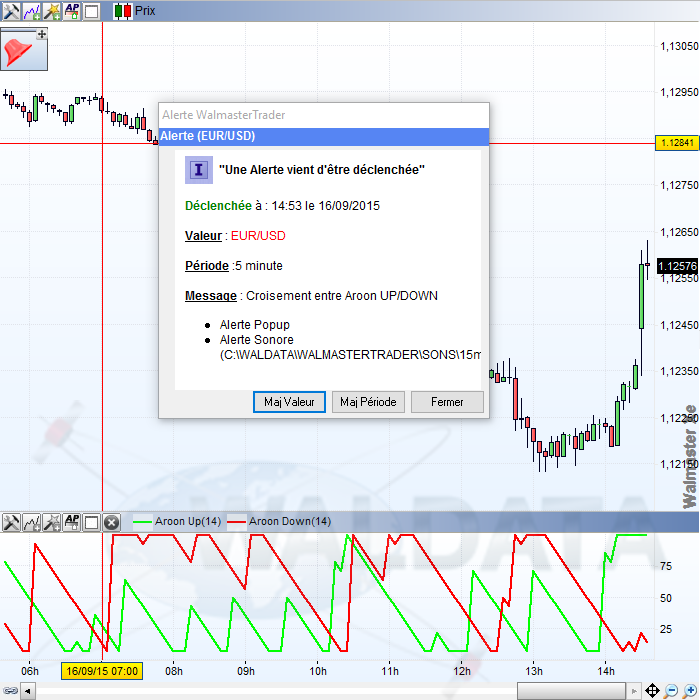Click the 10h time axis label
The image size is (700, 700).
(318, 671)
